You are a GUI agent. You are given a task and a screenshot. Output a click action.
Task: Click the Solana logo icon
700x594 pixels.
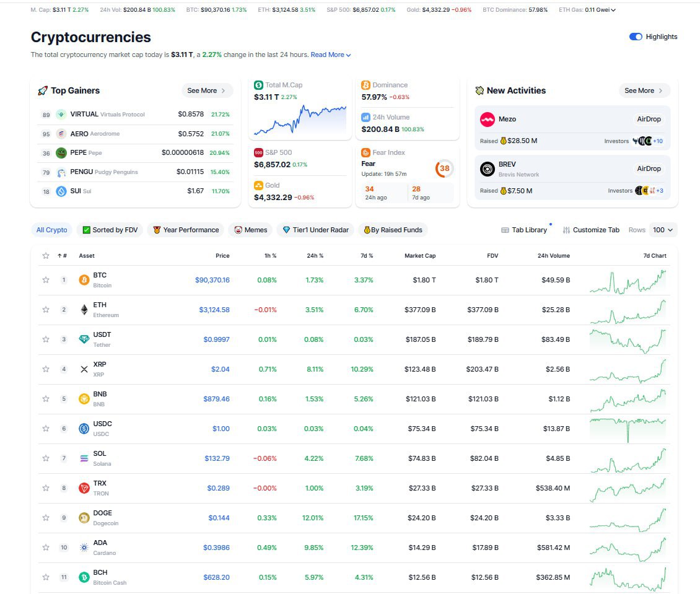click(84, 458)
